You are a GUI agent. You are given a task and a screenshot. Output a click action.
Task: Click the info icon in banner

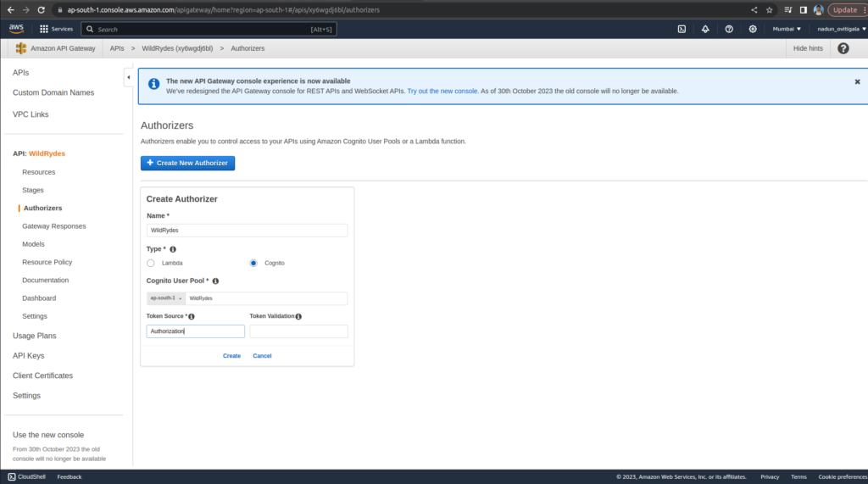(x=154, y=84)
